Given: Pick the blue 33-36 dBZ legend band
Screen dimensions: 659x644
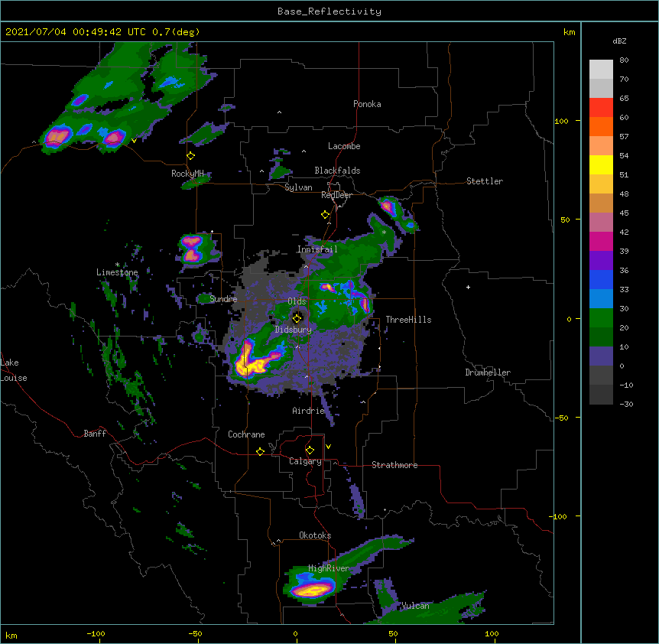Looking at the screenshot, I should click(601, 279).
